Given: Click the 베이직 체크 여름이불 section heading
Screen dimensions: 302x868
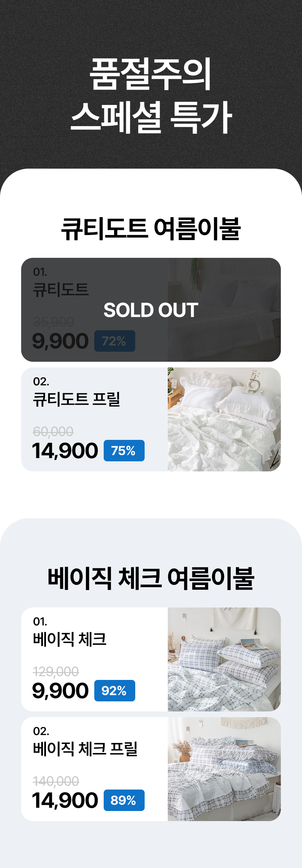Looking at the screenshot, I should [151, 579].
